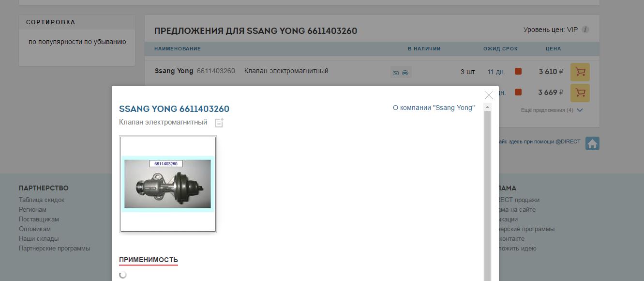Click the popup title "SSANG YONG 6611403260"
Viewport: 644px width, 281px height.
click(x=174, y=109)
